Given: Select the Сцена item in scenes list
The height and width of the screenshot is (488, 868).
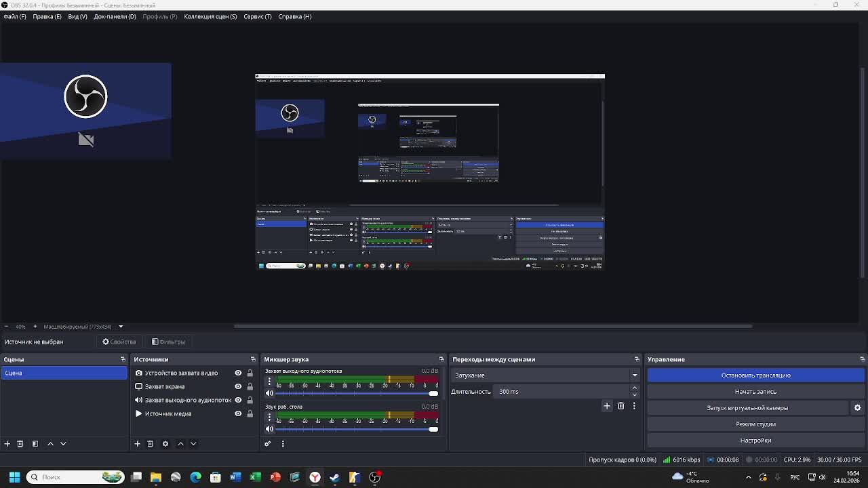Looking at the screenshot, I should click(64, 373).
